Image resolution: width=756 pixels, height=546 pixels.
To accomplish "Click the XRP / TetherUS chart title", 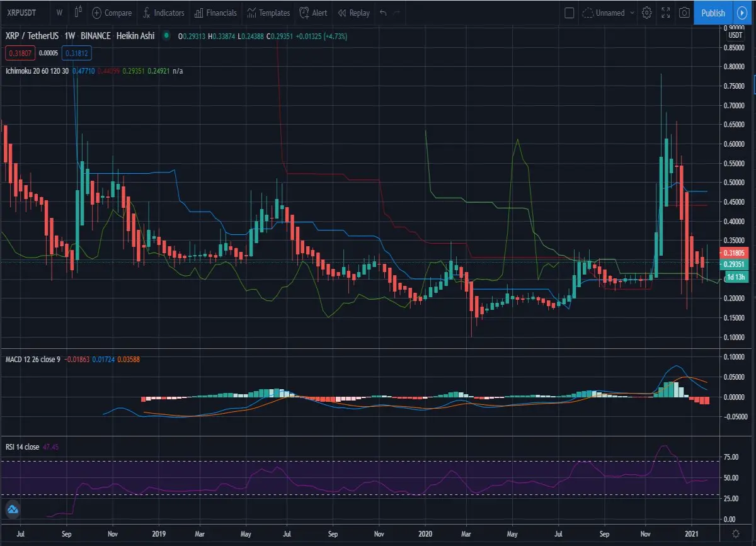I will pyautogui.click(x=32, y=37).
